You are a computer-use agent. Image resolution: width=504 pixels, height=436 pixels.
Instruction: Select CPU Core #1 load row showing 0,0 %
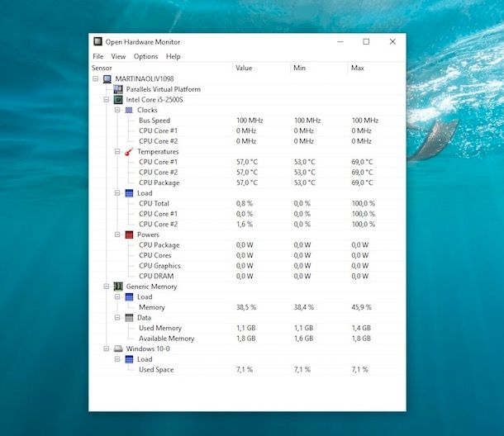click(x=247, y=214)
